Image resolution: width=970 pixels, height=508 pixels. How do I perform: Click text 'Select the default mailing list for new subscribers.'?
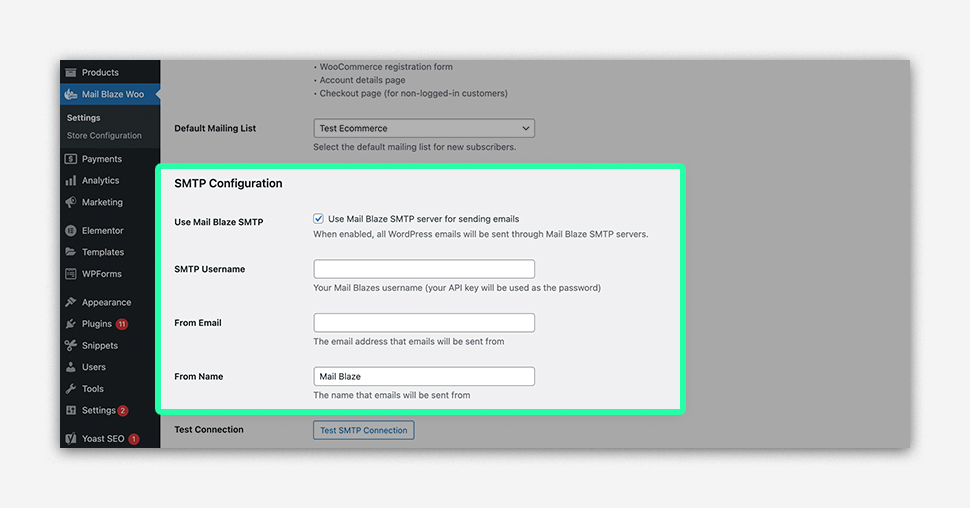coord(414,147)
